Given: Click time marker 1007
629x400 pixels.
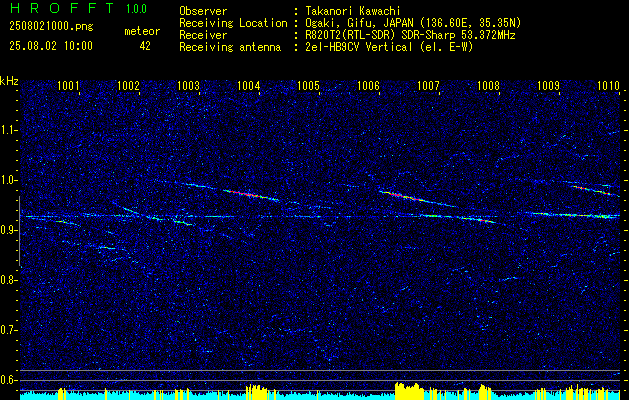Looking at the screenshot, I should (x=428, y=85).
